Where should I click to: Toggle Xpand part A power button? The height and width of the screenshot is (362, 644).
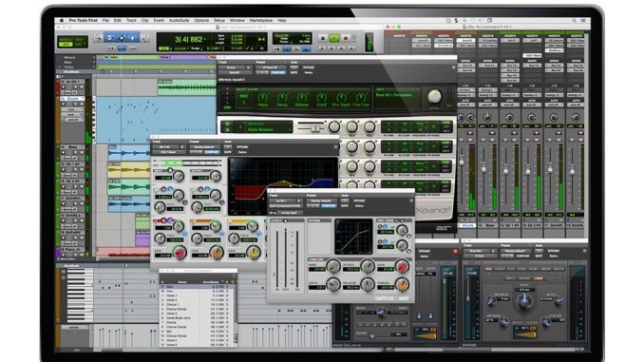227,124
